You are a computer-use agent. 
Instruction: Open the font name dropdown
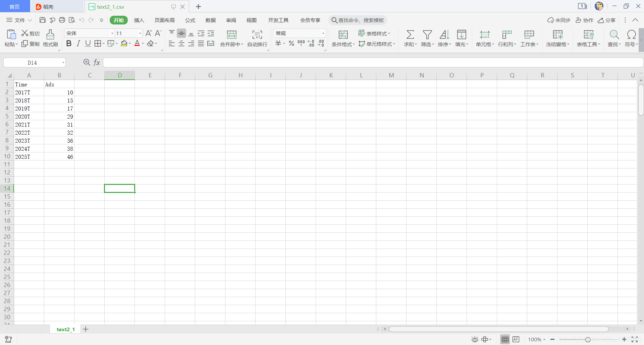(111, 33)
